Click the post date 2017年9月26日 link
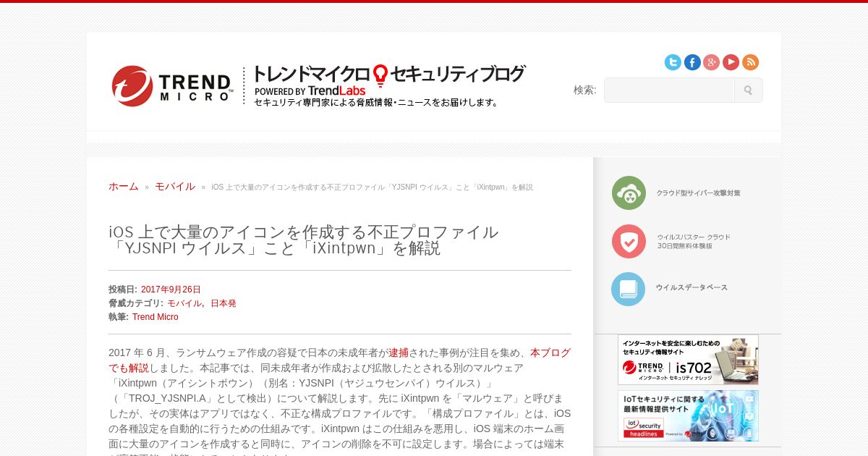 click(171, 290)
